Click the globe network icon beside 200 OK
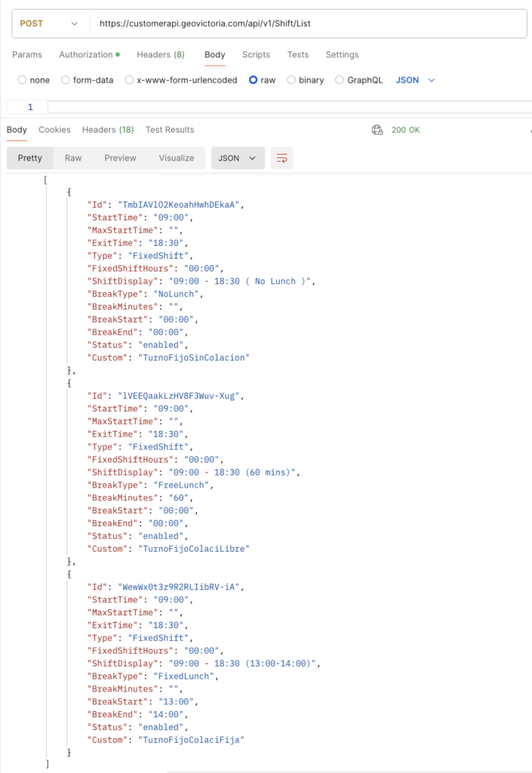This screenshot has height=773, width=532. tap(377, 130)
